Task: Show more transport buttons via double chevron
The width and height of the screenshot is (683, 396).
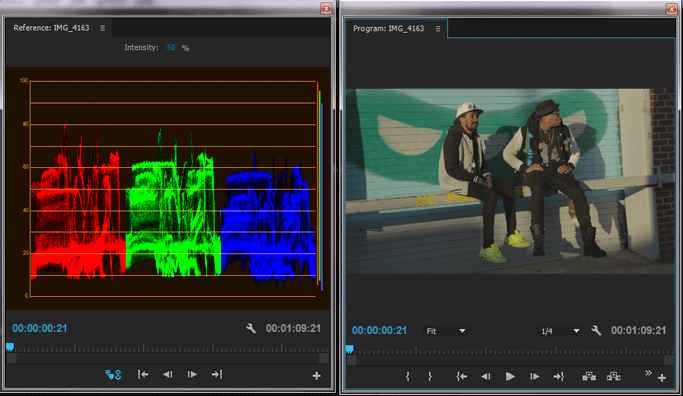Action: (x=648, y=373)
